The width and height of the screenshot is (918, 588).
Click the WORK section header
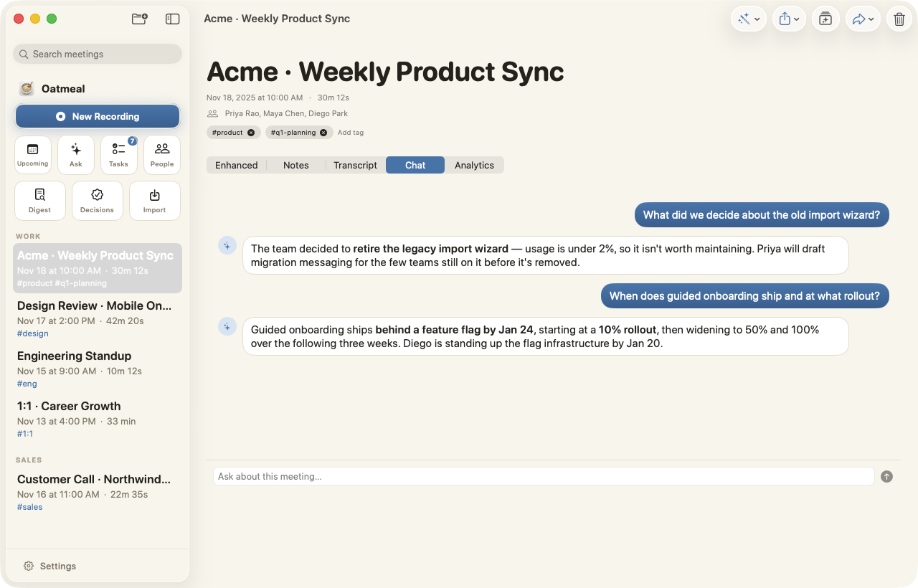28,236
